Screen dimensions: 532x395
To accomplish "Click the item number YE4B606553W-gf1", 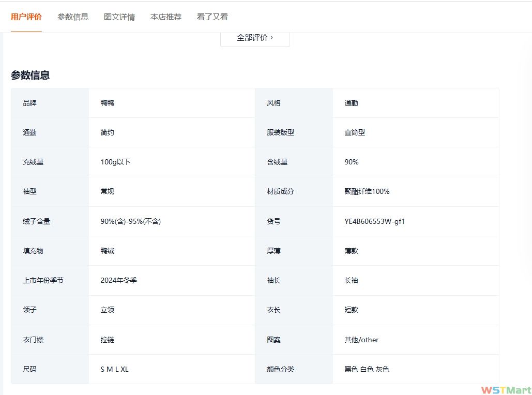I will click(x=374, y=221).
